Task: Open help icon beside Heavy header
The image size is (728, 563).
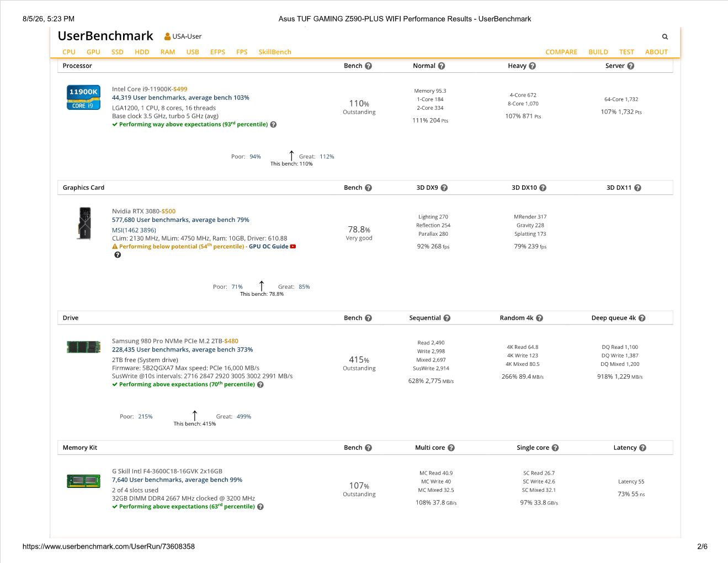Action: 533,66
